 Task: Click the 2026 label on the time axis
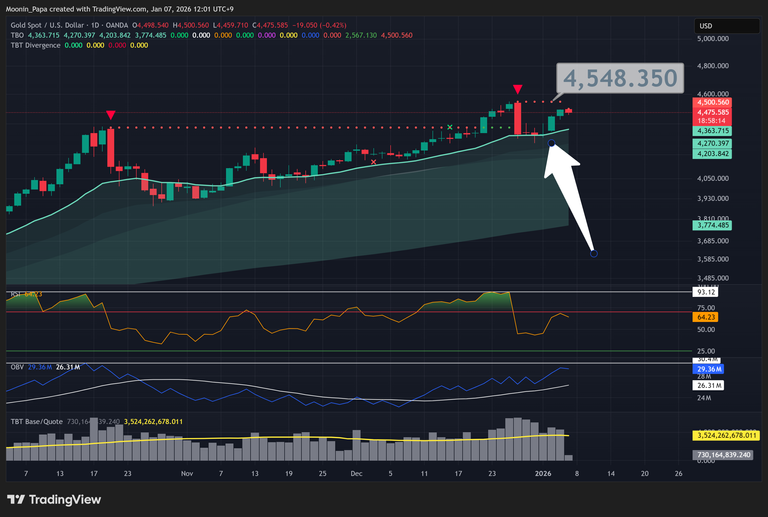pyautogui.click(x=543, y=471)
